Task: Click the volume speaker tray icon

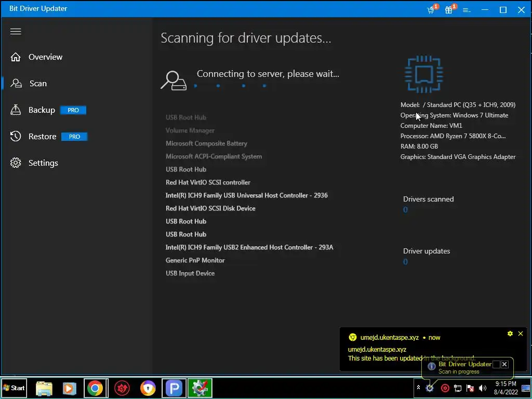Action: click(483, 388)
